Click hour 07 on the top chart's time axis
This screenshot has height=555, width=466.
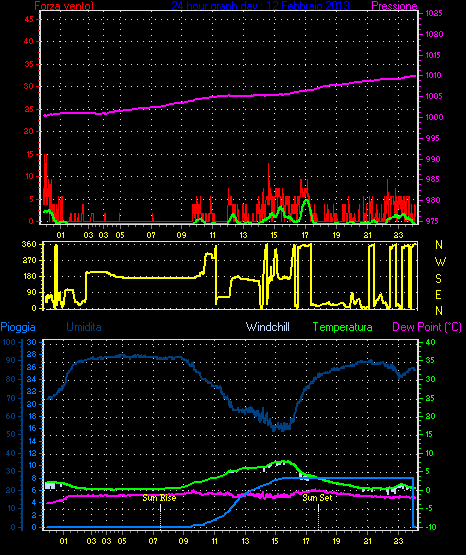(x=151, y=235)
